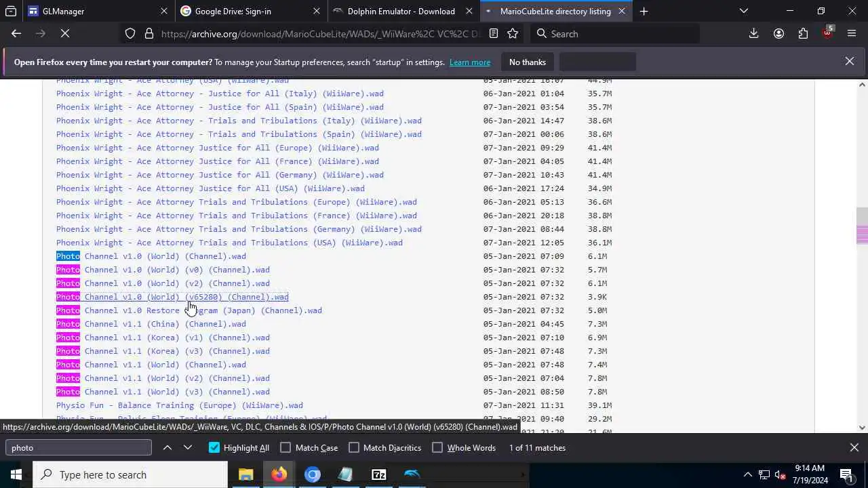Image resolution: width=868 pixels, height=488 pixels.
Task: Close the find bar
Action: click(x=854, y=447)
